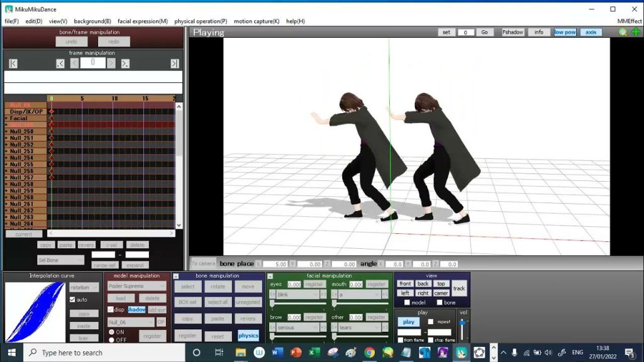The width and height of the screenshot is (644, 362).
Task: Jump to last frame arrow button
Action: point(174,63)
